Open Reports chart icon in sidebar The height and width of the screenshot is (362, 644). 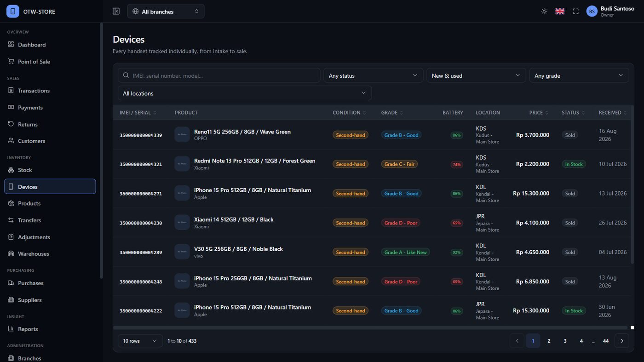tap(11, 329)
